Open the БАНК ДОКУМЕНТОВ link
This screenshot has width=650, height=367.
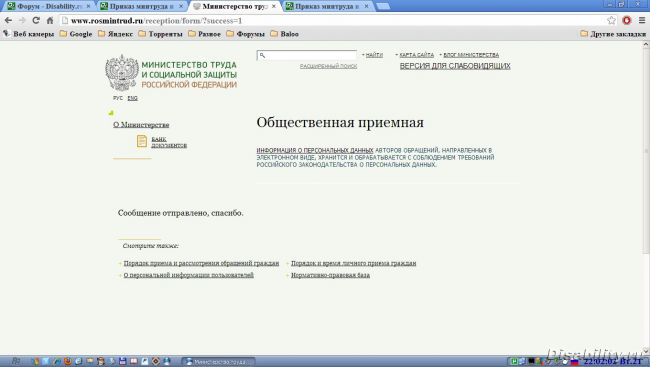click(x=169, y=142)
